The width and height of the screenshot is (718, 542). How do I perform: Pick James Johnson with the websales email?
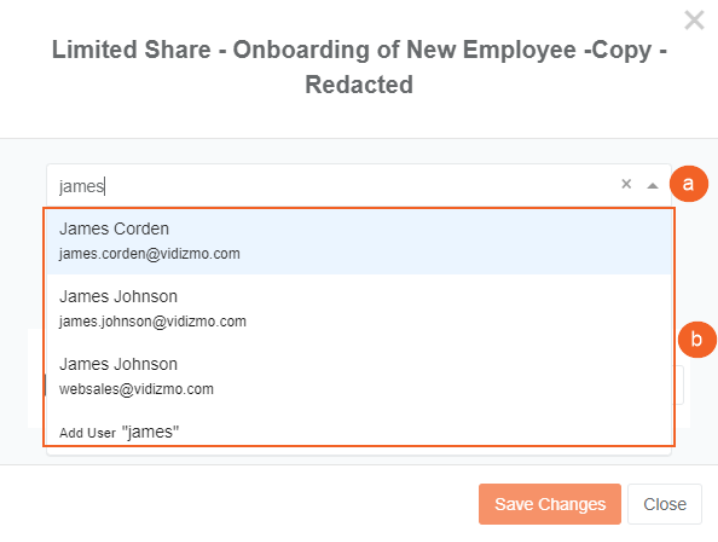click(359, 376)
